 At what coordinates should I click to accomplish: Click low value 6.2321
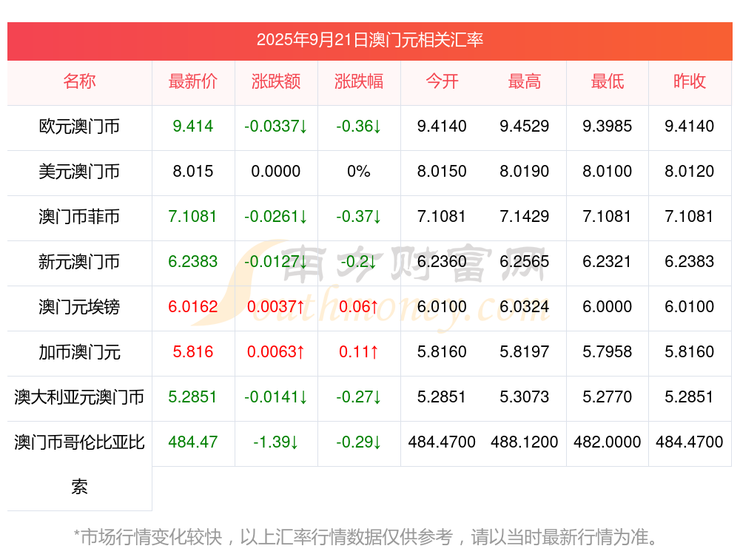[608, 261]
